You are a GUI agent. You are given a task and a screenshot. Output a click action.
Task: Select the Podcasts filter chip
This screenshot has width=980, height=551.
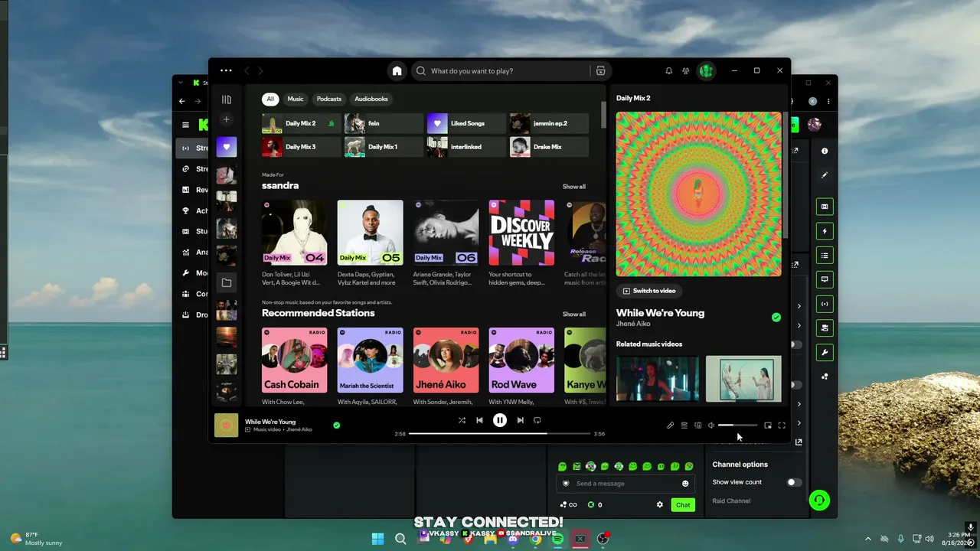click(x=329, y=99)
